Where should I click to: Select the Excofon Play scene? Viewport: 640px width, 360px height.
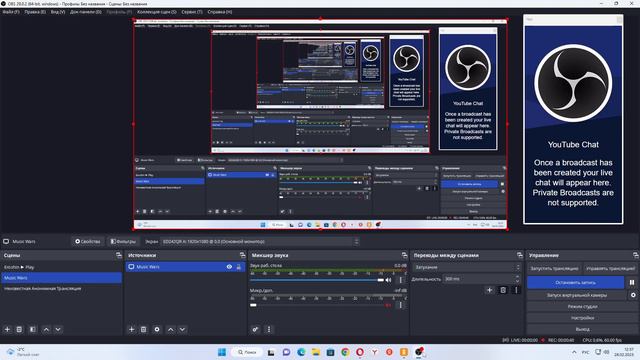[x=62, y=267]
